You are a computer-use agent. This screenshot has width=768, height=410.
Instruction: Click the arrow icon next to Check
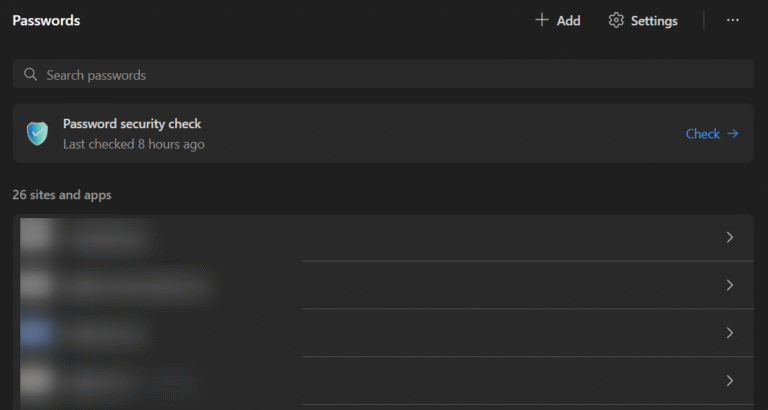pyautogui.click(x=733, y=133)
